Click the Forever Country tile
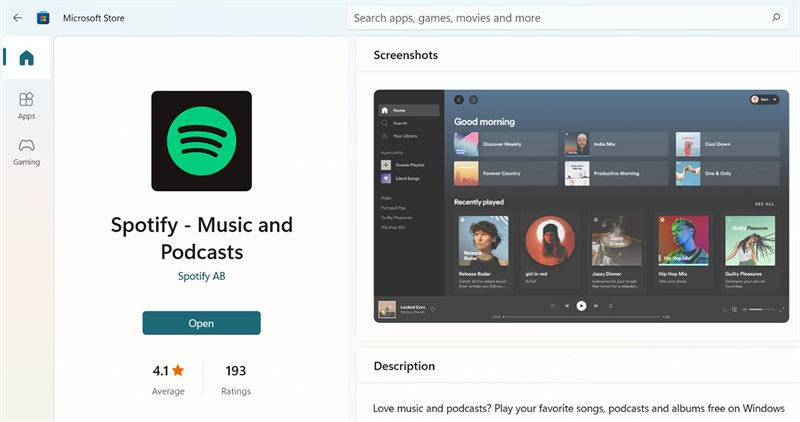The width and height of the screenshot is (800, 422). [x=506, y=173]
